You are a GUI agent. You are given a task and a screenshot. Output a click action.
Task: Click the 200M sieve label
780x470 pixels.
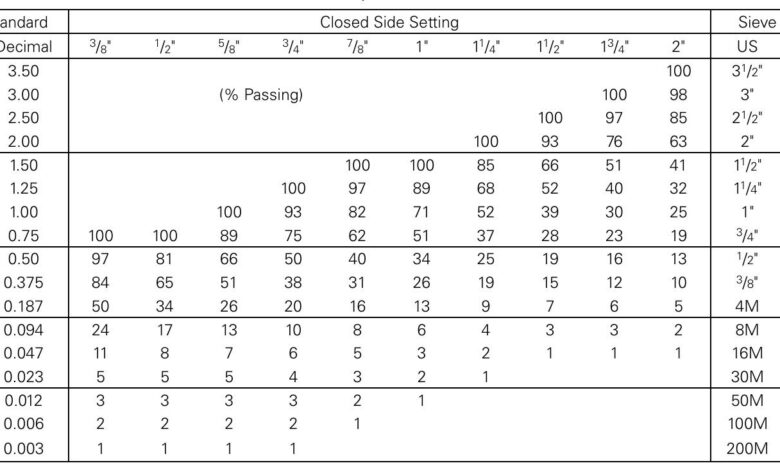747,448
